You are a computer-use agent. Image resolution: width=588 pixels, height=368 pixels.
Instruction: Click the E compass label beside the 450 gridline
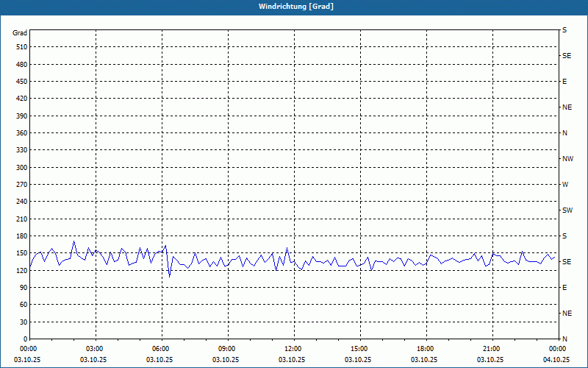click(564, 82)
